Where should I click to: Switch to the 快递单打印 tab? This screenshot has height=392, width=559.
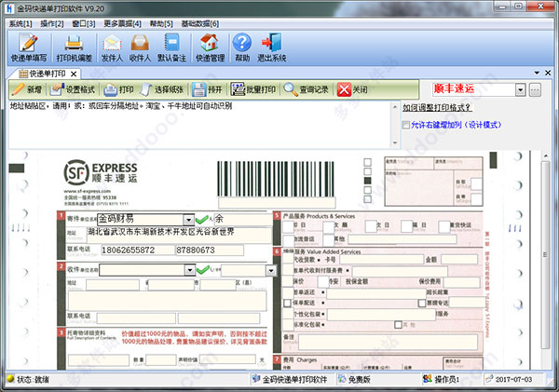click(x=43, y=74)
